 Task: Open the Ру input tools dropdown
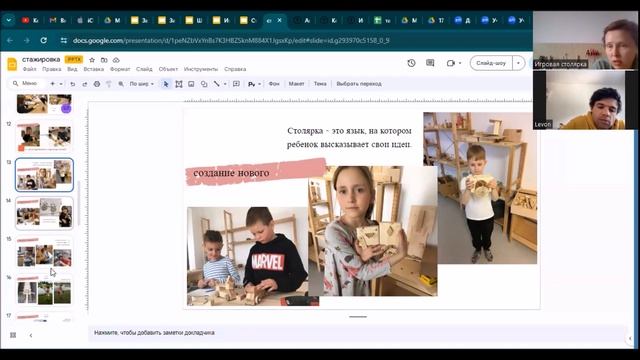254,84
